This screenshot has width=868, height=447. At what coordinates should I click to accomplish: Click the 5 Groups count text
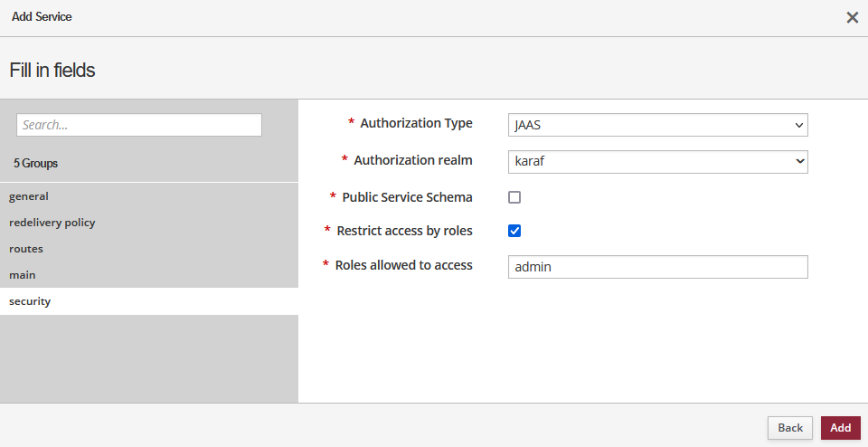[x=36, y=164]
